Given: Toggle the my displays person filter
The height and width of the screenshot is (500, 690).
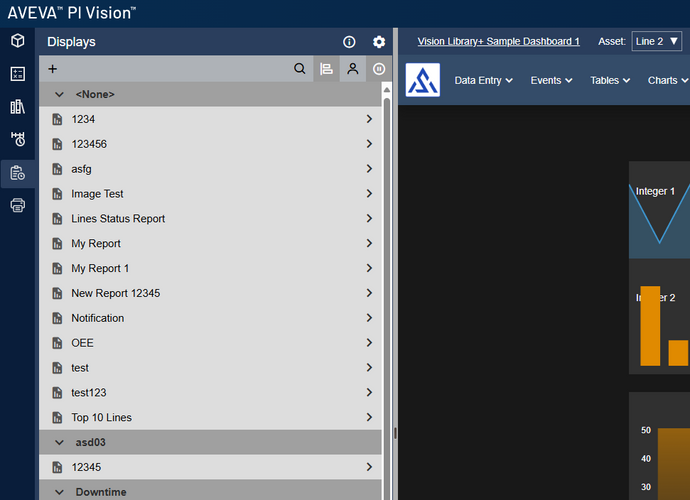Looking at the screenshot, I should 352,69.
